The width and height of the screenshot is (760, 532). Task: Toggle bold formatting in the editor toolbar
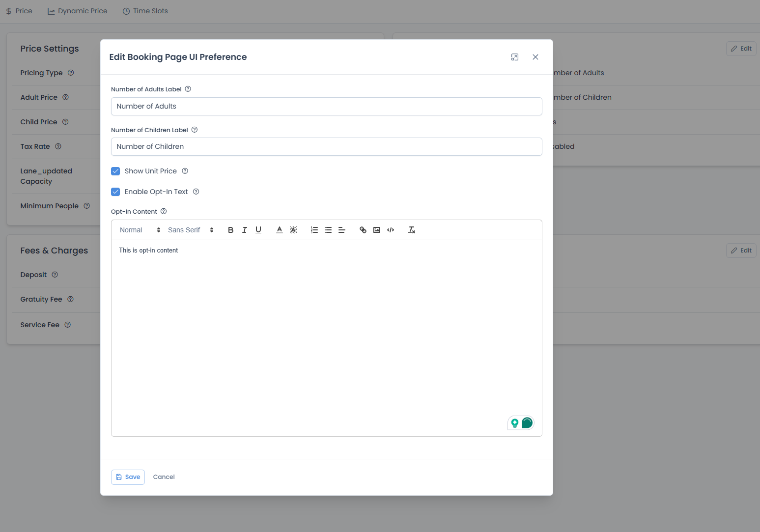coord(230,230)
